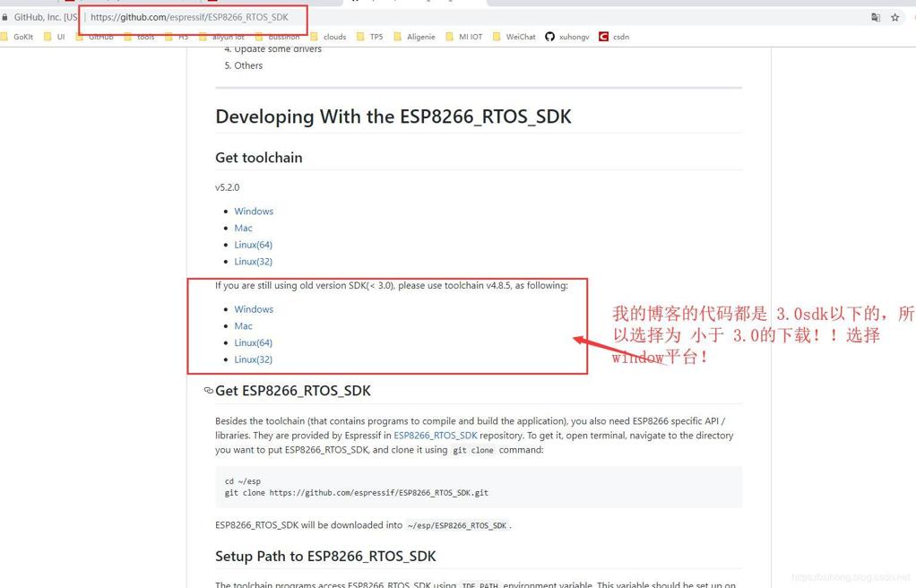
Task: Click the lock icon beside GitHub, Inc.
Action: (4, 18)
